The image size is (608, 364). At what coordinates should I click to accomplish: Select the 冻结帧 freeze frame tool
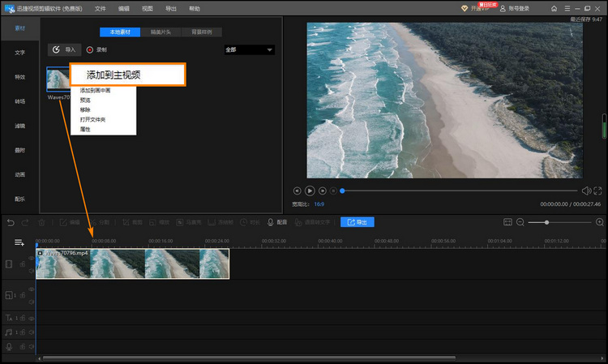[221, 222]
